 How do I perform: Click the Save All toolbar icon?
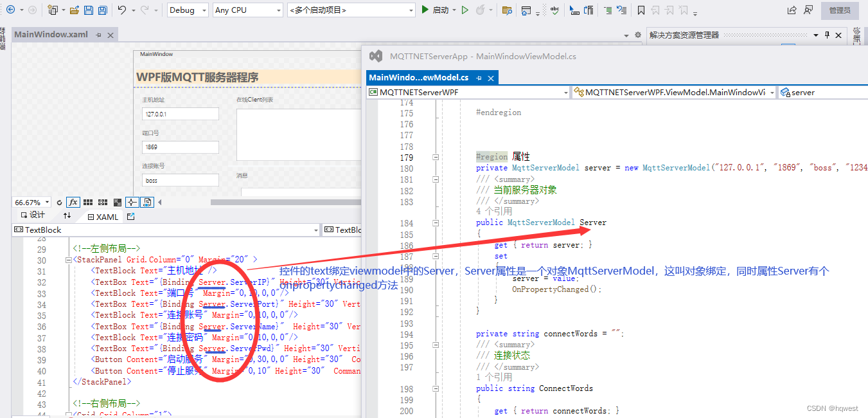(x=103, y=10)
